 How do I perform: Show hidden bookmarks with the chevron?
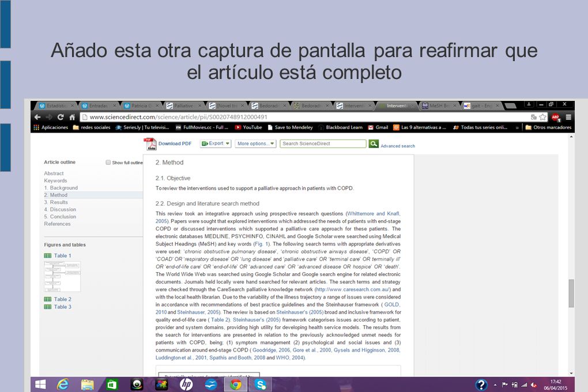tap(517, 127)
